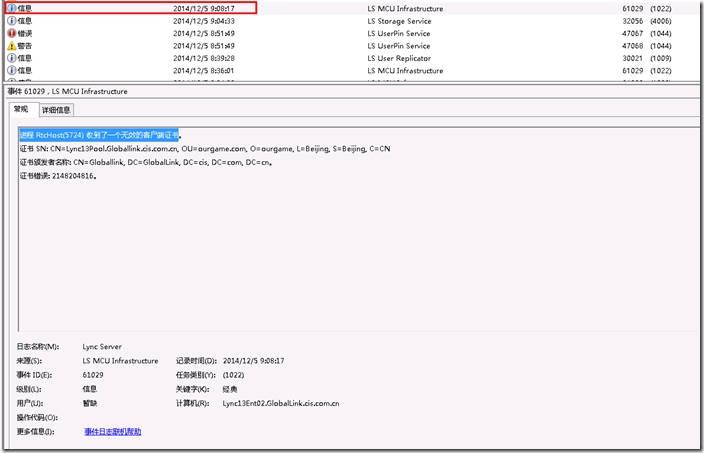Click yellow warning icon of 47068 event
Screen dimensions: 704x453
[x=12, y=46]
